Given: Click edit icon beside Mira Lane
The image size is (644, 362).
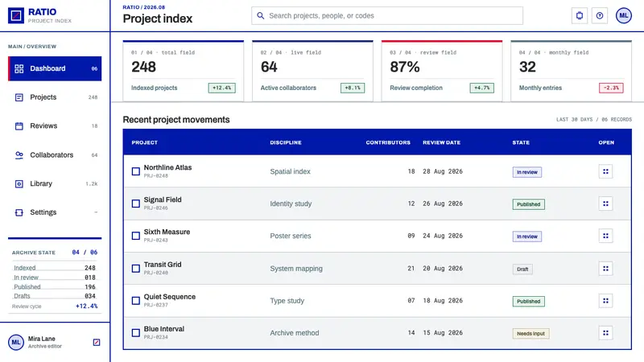Looking at the screenshot, I should pyautogui.click(x=97, y=343).
